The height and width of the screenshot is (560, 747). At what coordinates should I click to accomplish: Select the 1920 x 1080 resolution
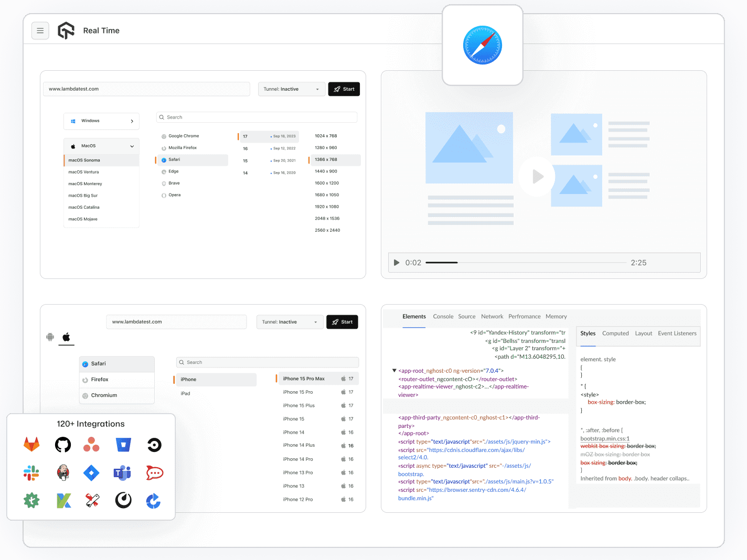coord(327,207)
